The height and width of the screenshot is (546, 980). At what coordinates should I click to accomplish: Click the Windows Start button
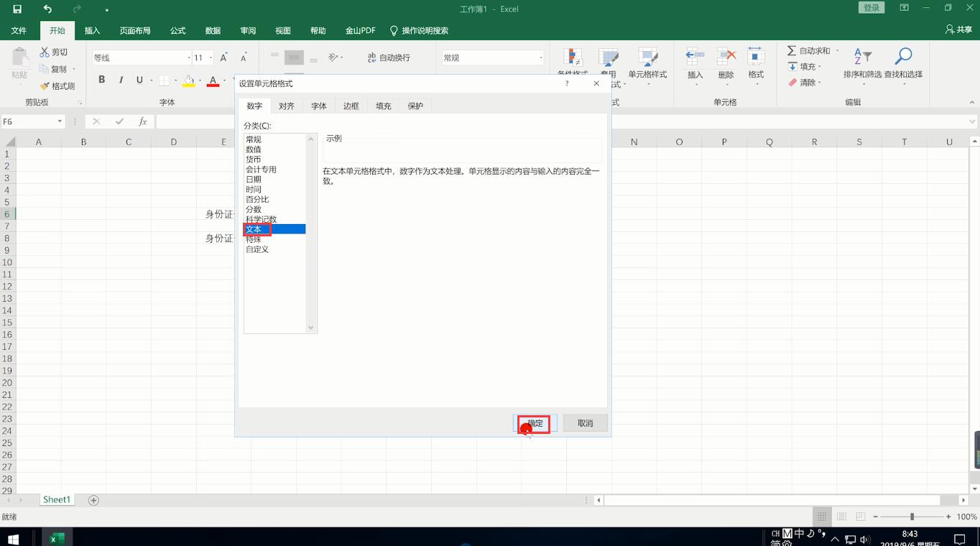(x=13, y=538)
